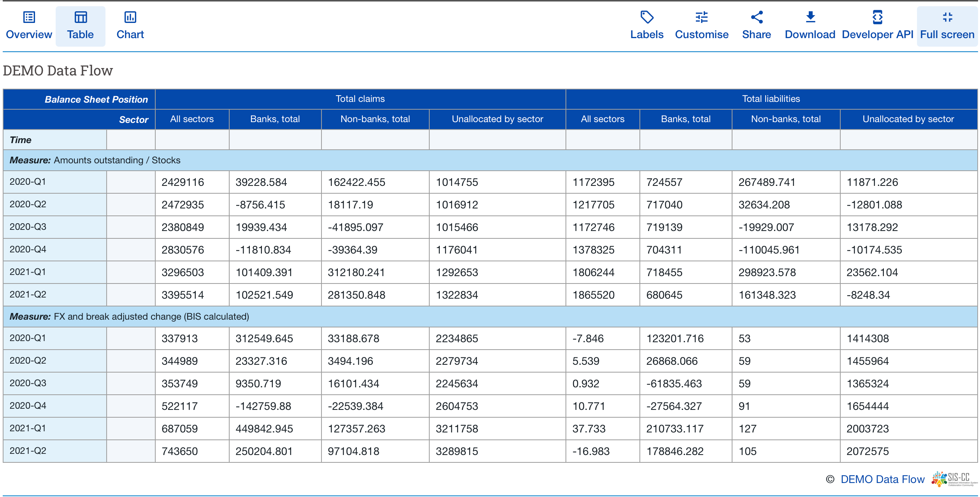Open the Developer API icon
This screenshot has height=497, width=980.
877,17
